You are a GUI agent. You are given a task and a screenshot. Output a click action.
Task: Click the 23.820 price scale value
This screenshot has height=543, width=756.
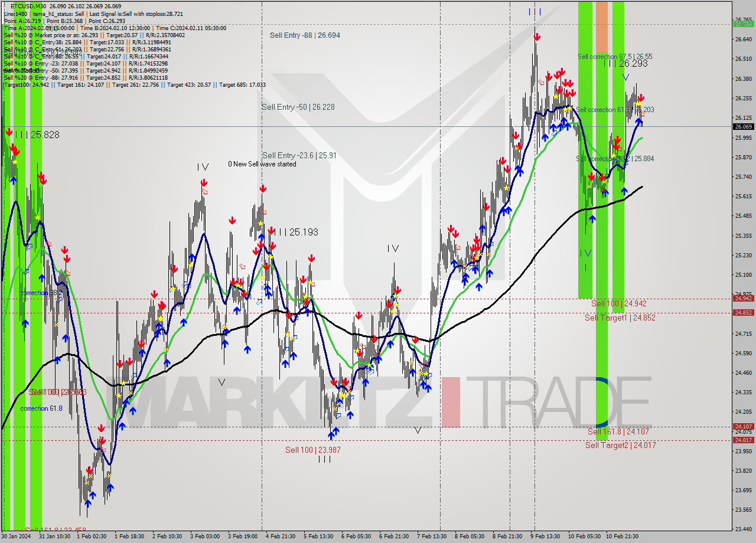[x=743, y=470]
